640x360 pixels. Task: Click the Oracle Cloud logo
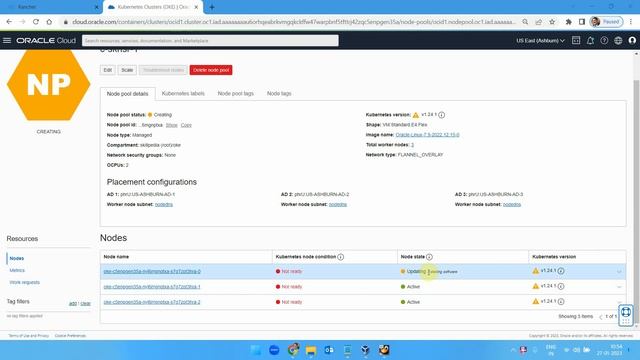[46, 40]
